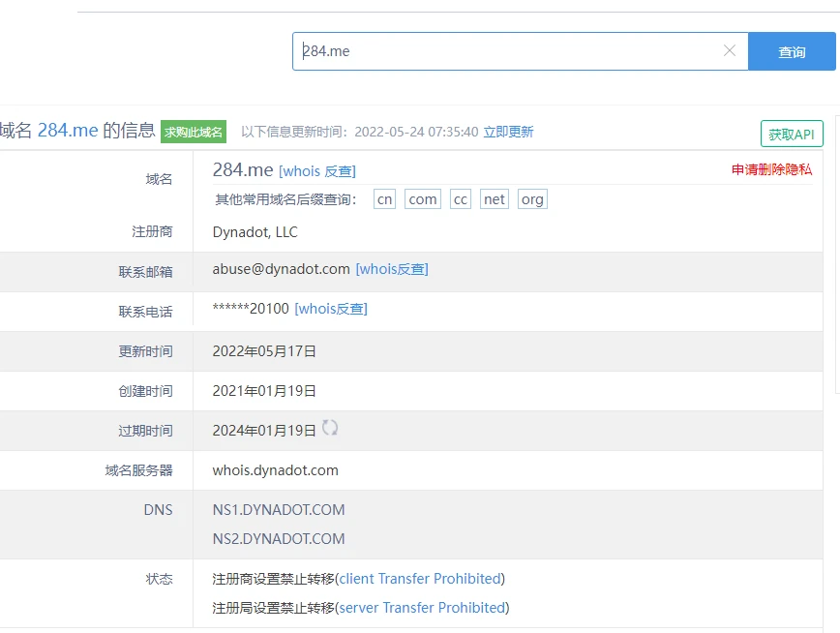
Task: Open the server Transfer Prohibited link
Action: [422, 608]
